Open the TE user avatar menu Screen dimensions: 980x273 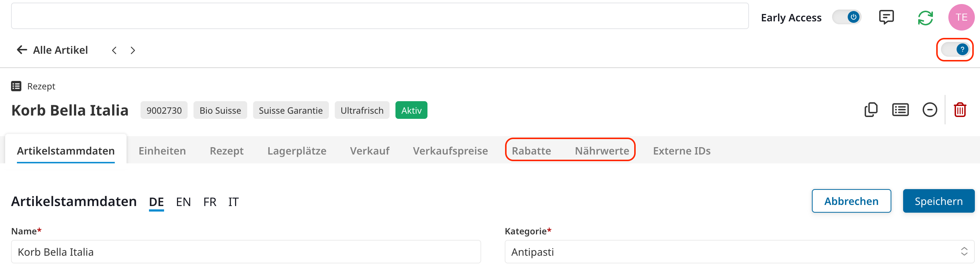point(961,18)
